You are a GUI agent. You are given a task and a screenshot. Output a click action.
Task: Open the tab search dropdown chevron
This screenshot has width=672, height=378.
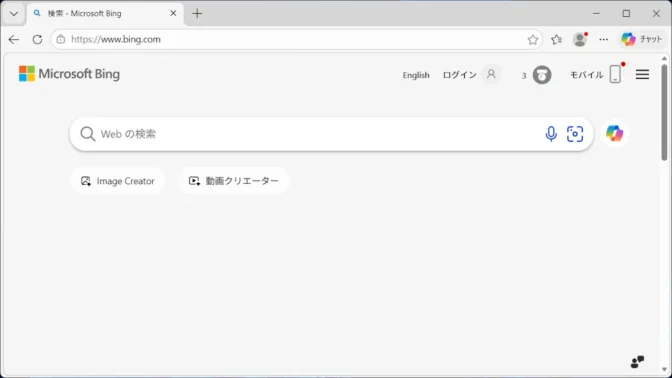(x=14, y=14)
